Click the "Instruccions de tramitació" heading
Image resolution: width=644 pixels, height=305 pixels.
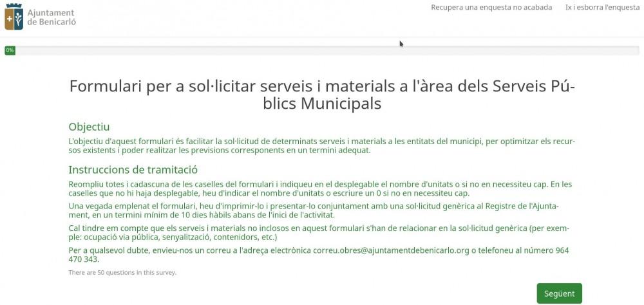coord(133,170)
